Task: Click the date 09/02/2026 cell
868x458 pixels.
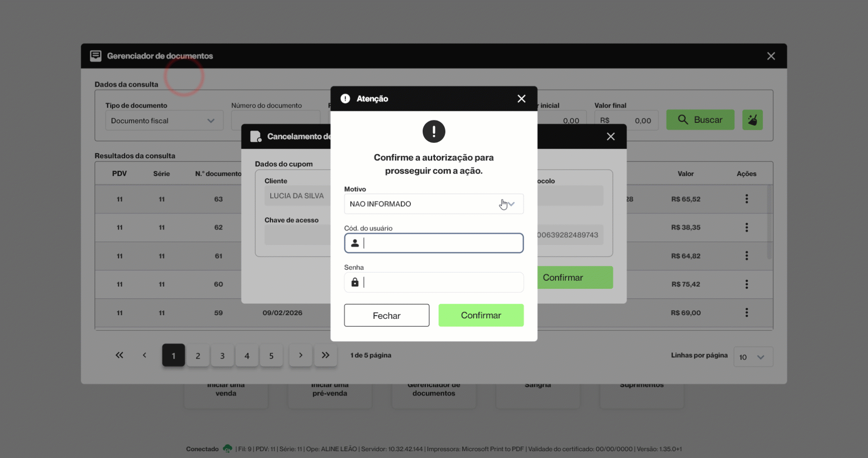Action: (x=283, y=313)
